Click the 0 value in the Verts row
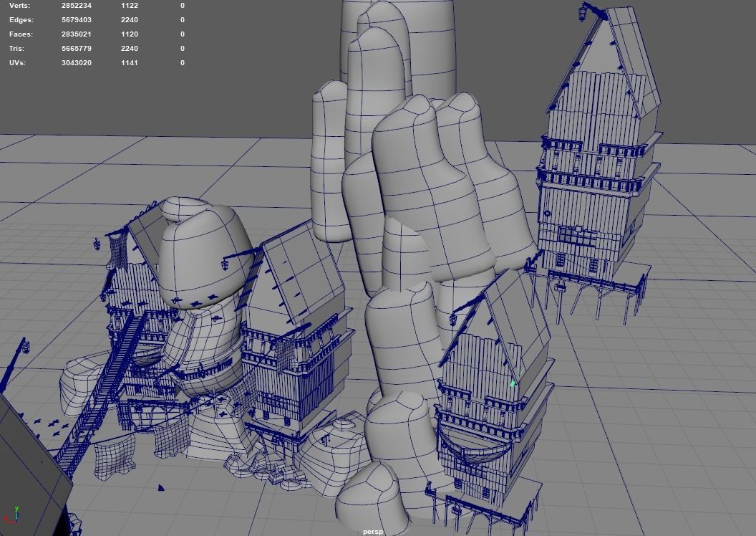The width and height of the screenshot is (756, 536). coord(183,5)
